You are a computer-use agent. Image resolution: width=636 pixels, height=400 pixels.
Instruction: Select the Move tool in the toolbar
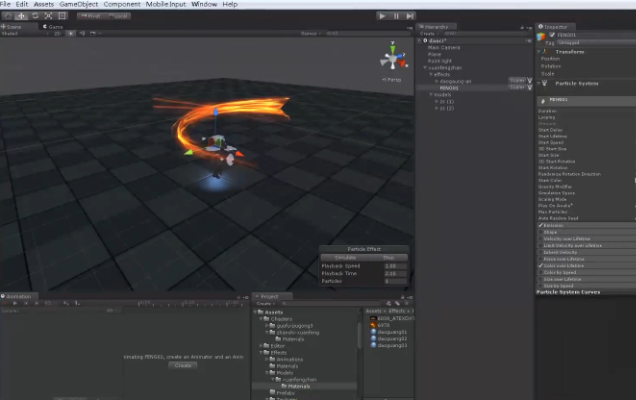pos(21,16)
